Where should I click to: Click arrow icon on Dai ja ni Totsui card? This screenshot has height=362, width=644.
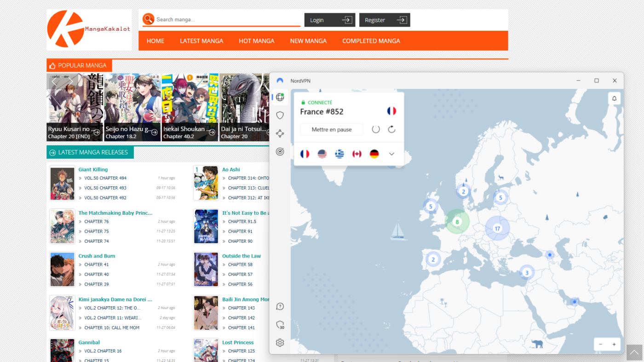(268, 132)
